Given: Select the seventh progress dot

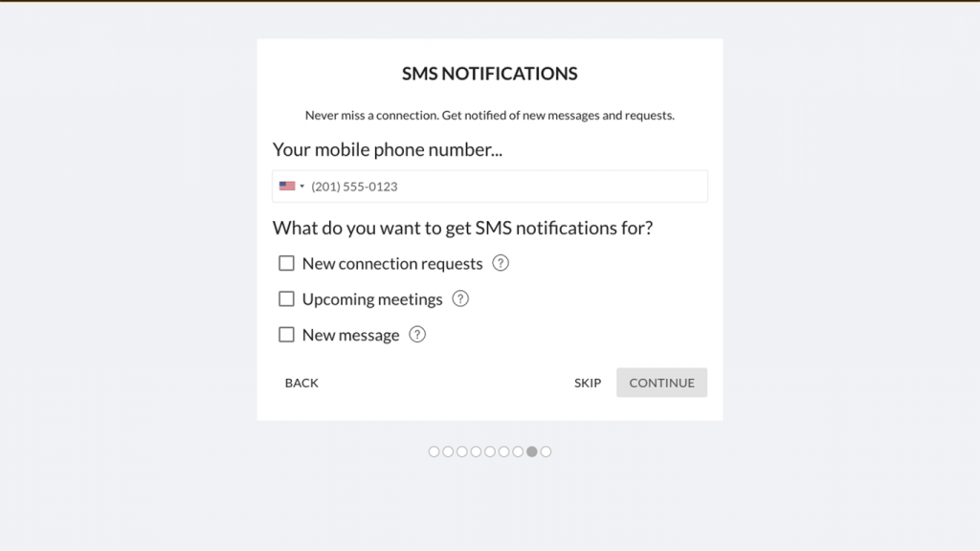Looking at the screenshot, I should 518,452.
